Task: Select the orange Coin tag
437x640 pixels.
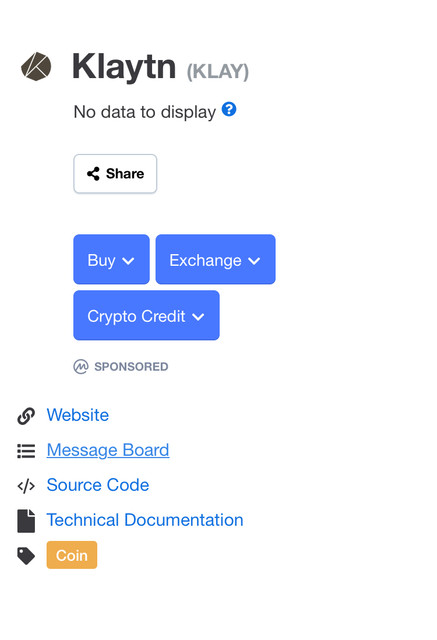Action: coord(72,555)
